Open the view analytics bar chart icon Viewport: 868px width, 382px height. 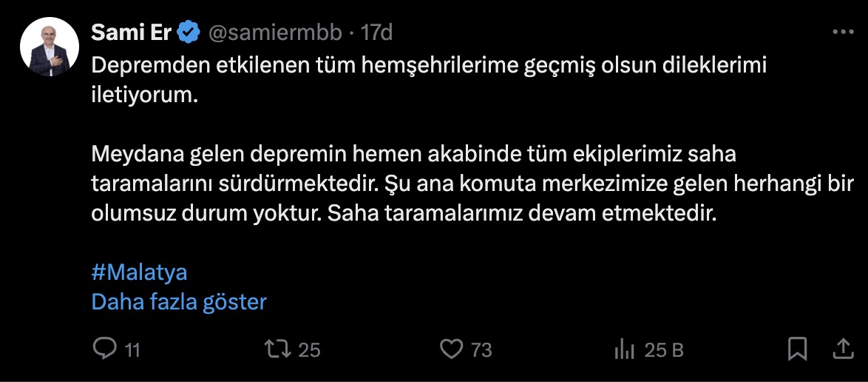point(625,349)
